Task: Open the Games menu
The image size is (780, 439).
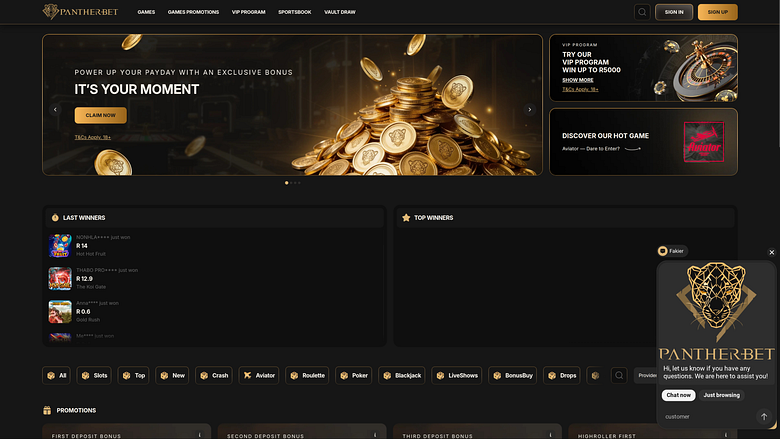Action: pos(146,12)
